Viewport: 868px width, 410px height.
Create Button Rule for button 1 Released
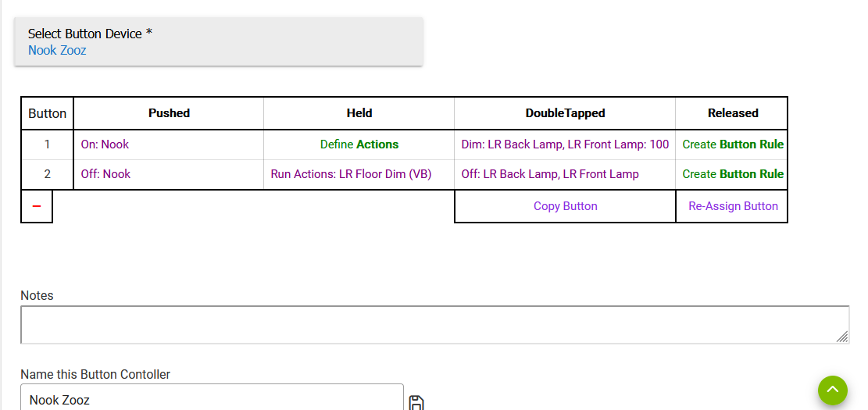click(733, 144)
